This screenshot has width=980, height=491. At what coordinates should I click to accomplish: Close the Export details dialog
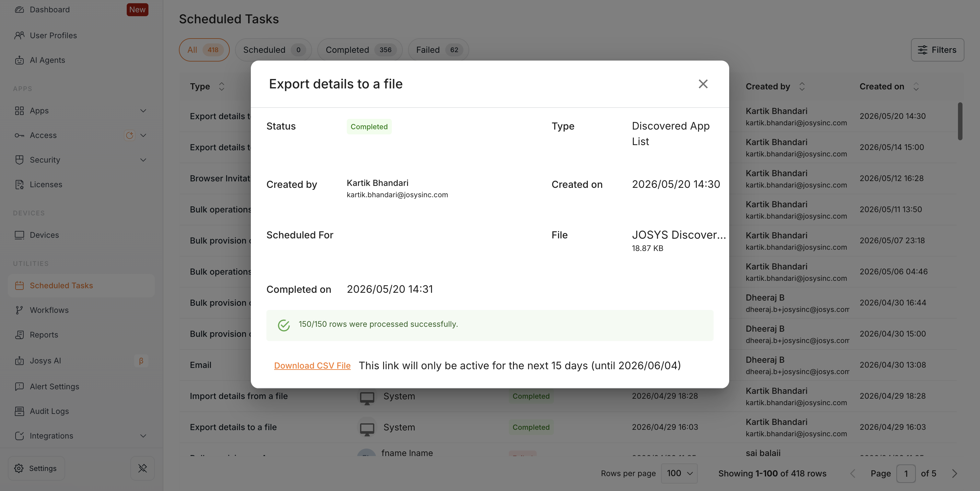coord(703,84)
